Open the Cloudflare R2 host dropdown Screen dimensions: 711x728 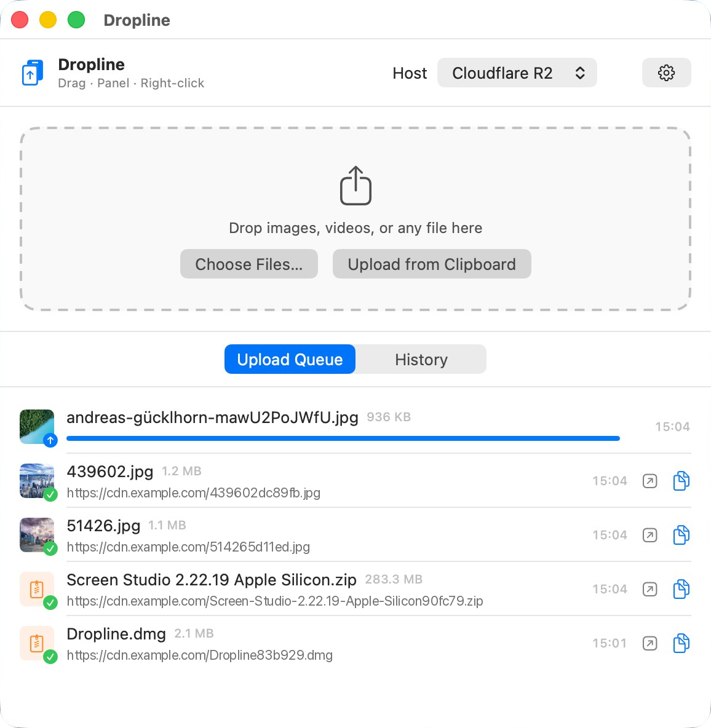517,73
